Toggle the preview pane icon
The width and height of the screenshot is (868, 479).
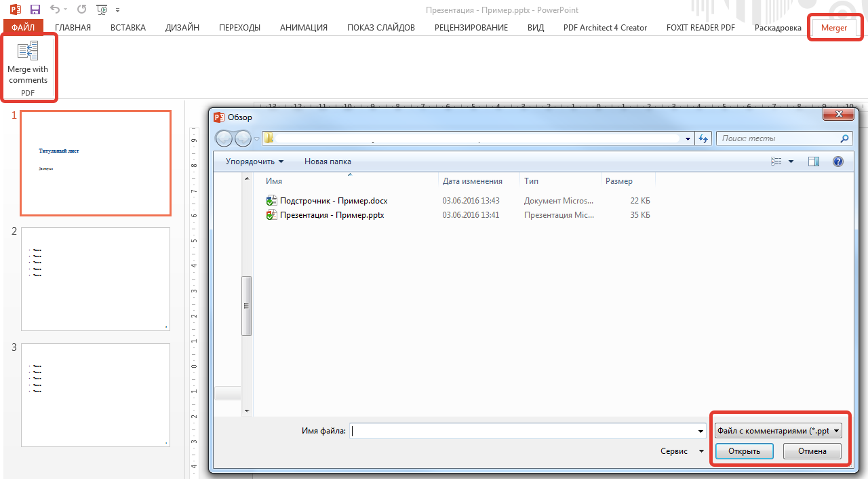(814, 161)
